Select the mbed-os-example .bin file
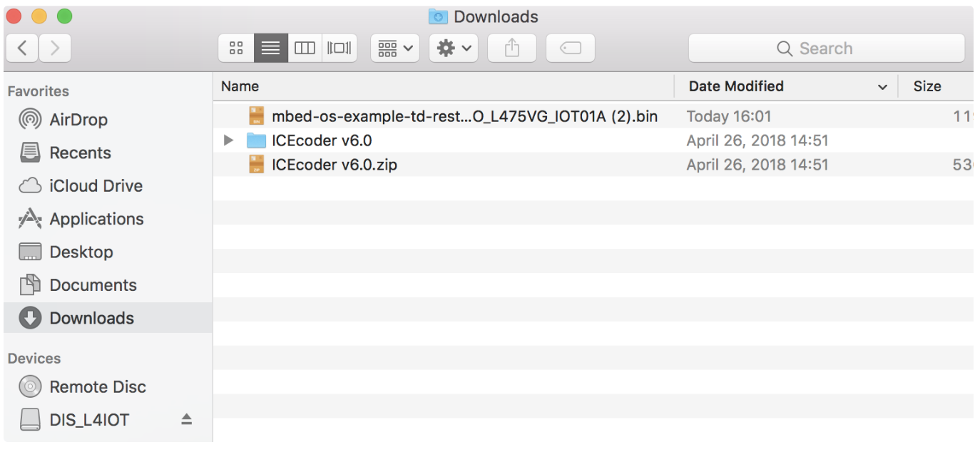The width and height of the screenshot is (980, 462). click(464, 116)
